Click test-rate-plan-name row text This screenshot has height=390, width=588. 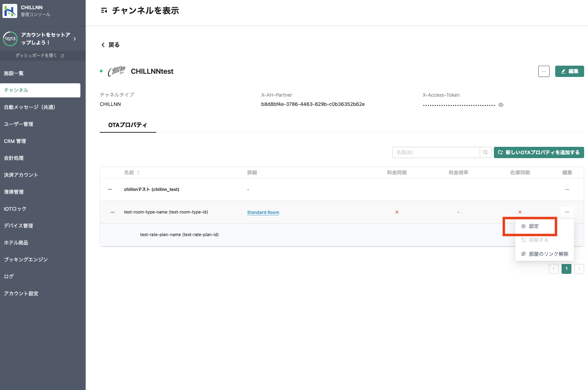[x=179, y=235]
